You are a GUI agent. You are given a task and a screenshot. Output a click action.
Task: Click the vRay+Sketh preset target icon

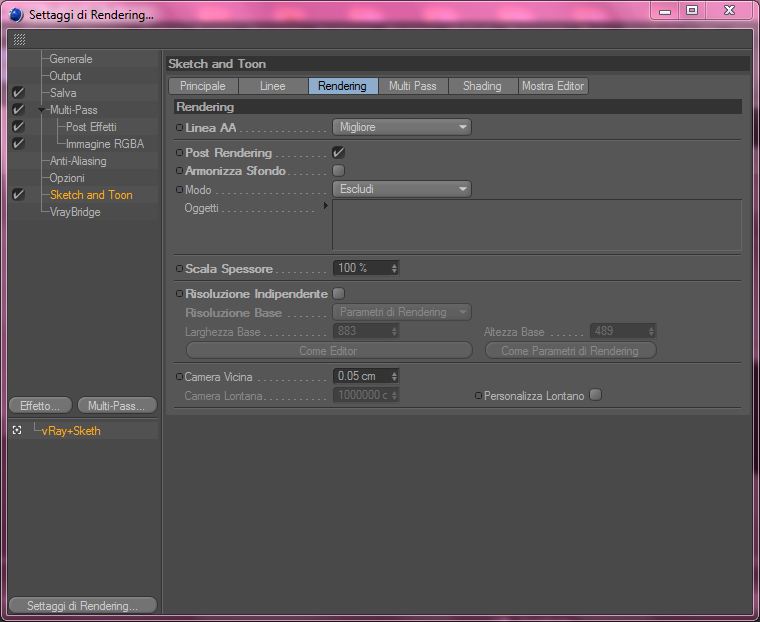[x=17, y=430]
